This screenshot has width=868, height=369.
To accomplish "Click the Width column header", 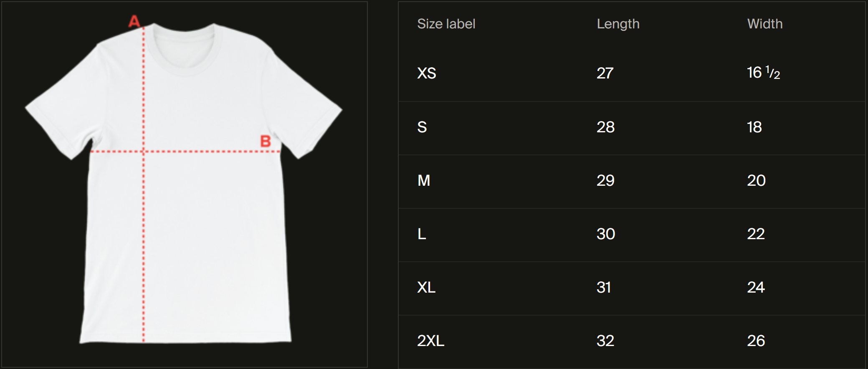I will pos(764,24).
